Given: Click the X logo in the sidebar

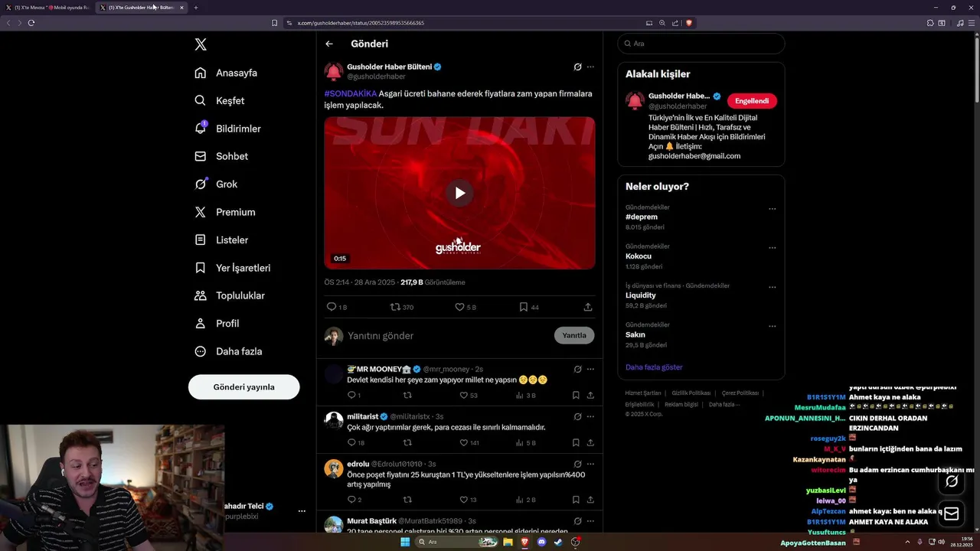Looking at the screenshot, I should click(x=201, y=44).
